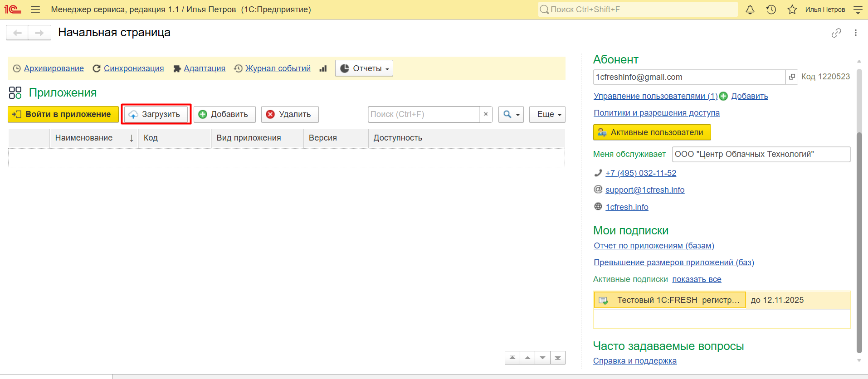Open favorites star icon

tap(792, 10)
